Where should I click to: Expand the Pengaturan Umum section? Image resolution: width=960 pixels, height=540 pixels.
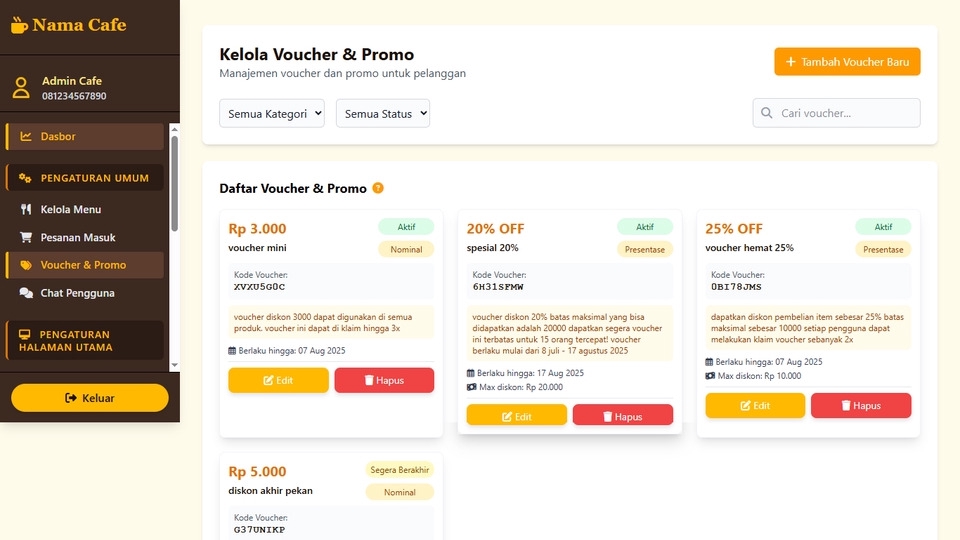point(85,179)
